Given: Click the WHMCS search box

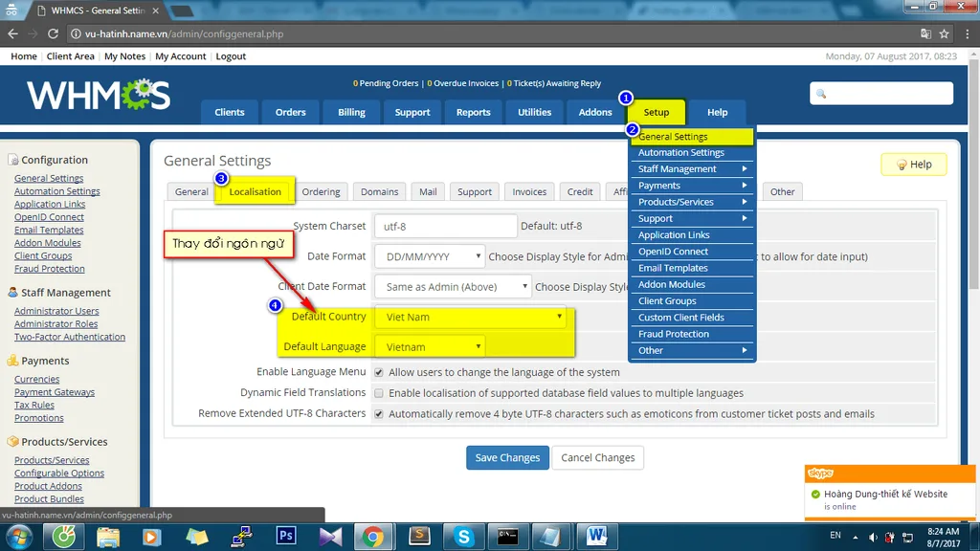Looking at the screenshot, I should pyautogui.click(x=881, y=94).
